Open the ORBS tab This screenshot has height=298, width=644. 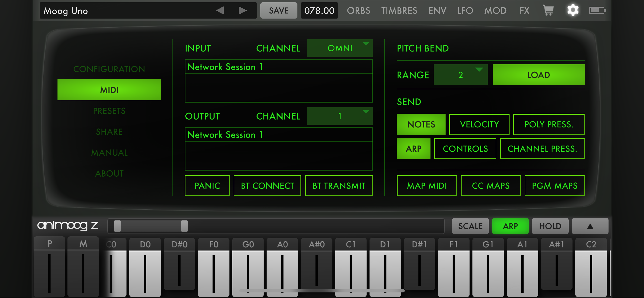tap(358, 10)
